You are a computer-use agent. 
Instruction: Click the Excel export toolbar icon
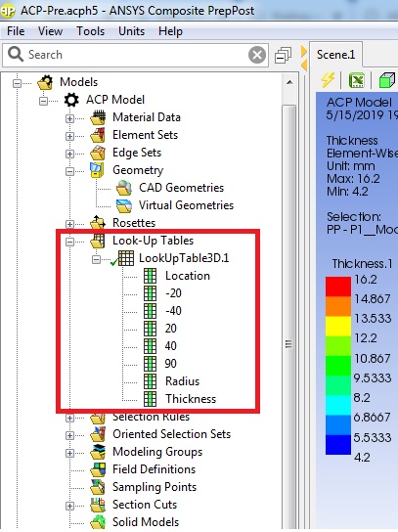[357, 80]
